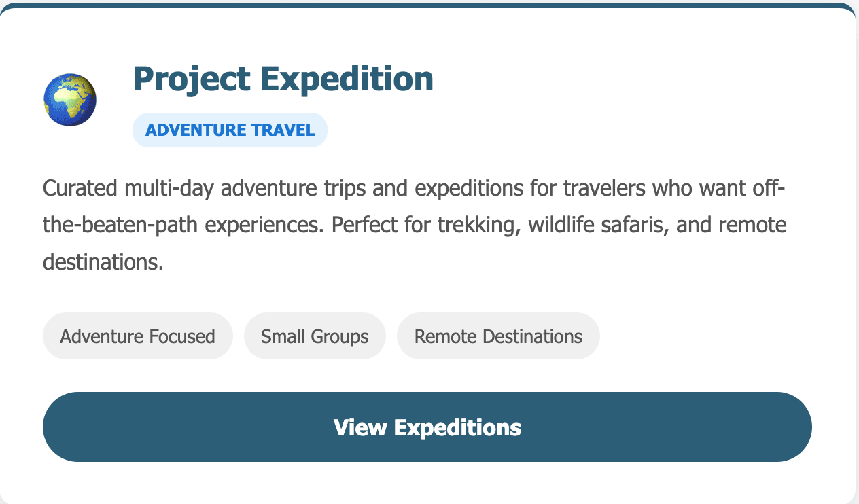The width and height of the screenshot is (859, 504).
Task: Click the final word "destinations." in the description
Action: tap(103, 262)
